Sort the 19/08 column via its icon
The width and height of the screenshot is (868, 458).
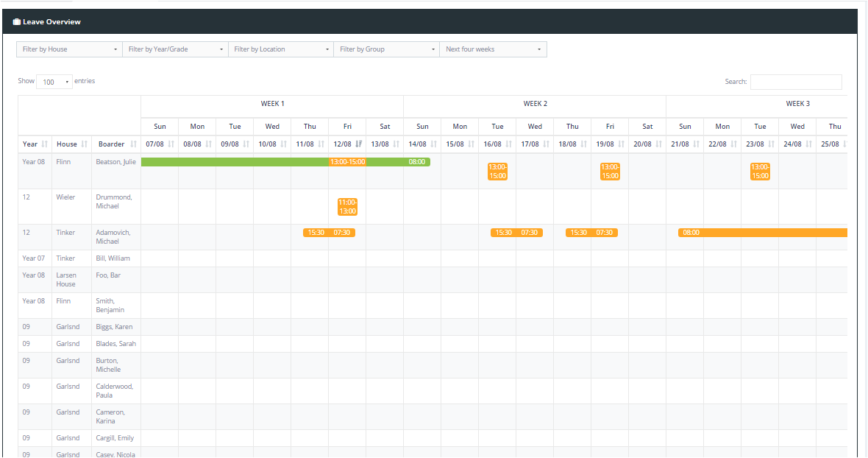621,144
